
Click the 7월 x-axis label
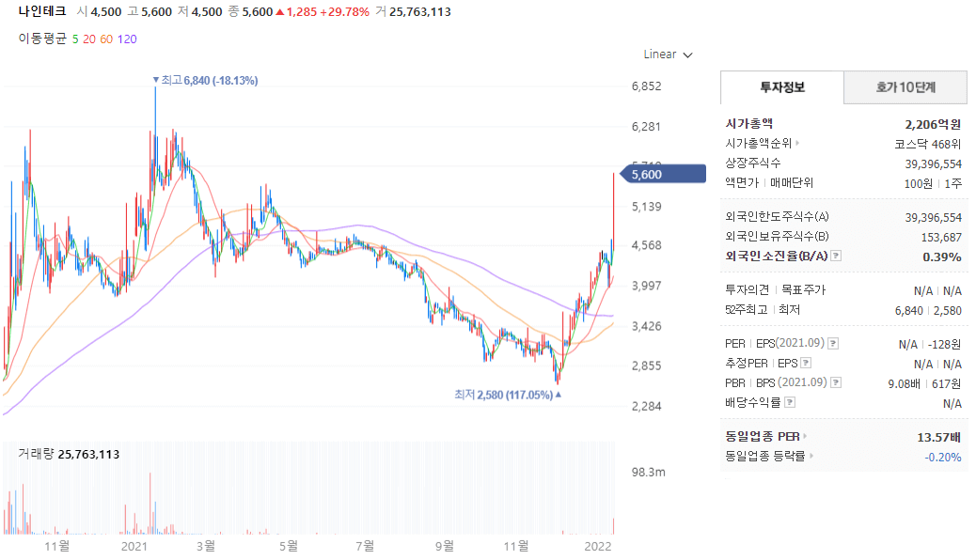click(365, 546)
